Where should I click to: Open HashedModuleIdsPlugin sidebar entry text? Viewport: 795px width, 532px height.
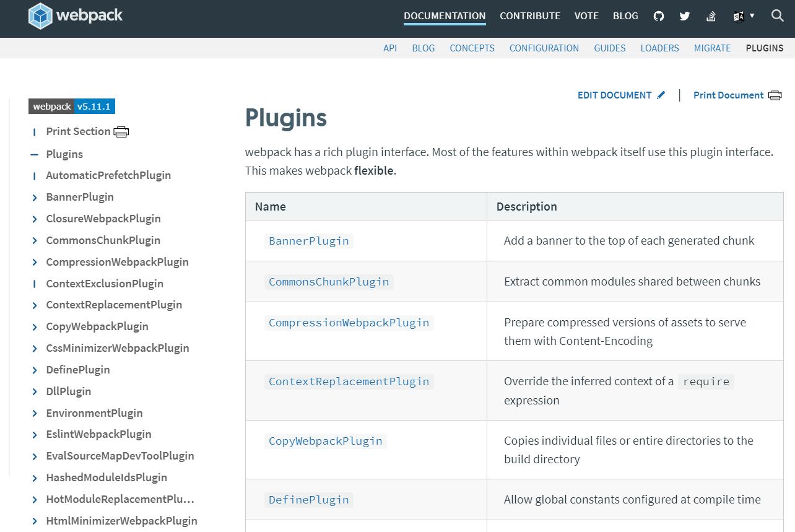(x=106, y=477)
